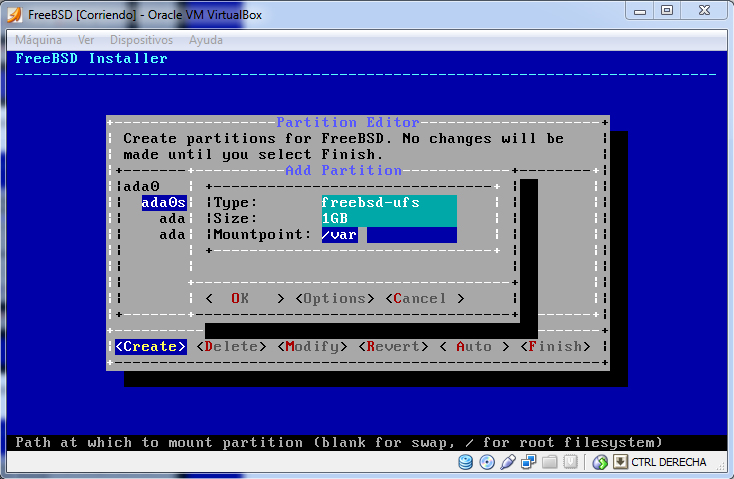The width and height of the screenshot is (734, 479).
Task: Maximize the VirtualBox window
Action: tap(667, 11)
